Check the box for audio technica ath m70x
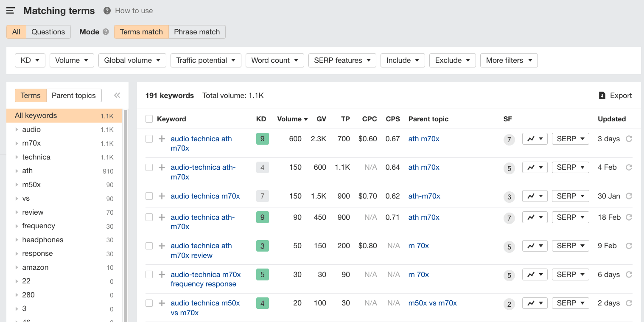This screenshot has width=644, height=322. pyautogui.click(x=149, y=139)
